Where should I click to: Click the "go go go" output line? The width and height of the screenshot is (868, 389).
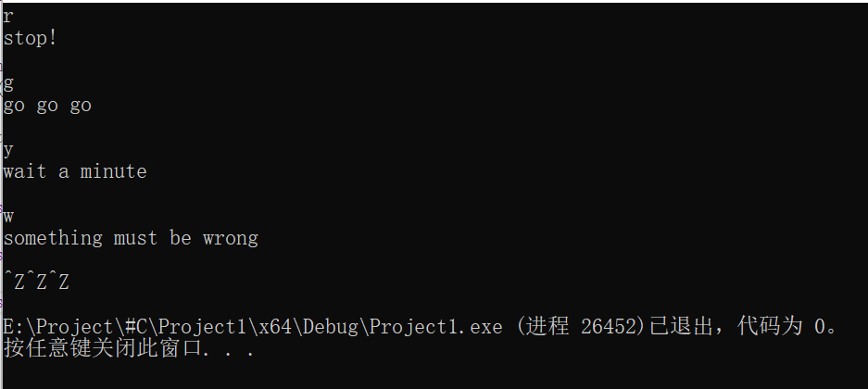(47, 106)
